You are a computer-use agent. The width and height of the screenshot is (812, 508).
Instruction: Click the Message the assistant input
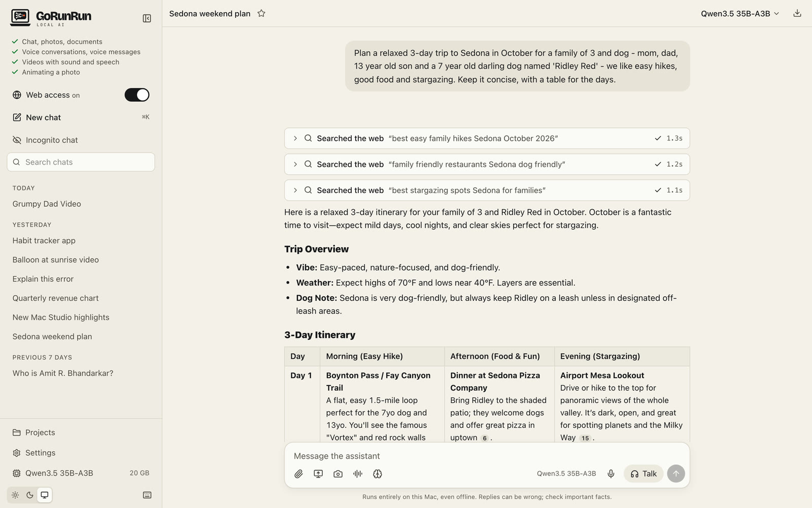(x=487, y=456)
